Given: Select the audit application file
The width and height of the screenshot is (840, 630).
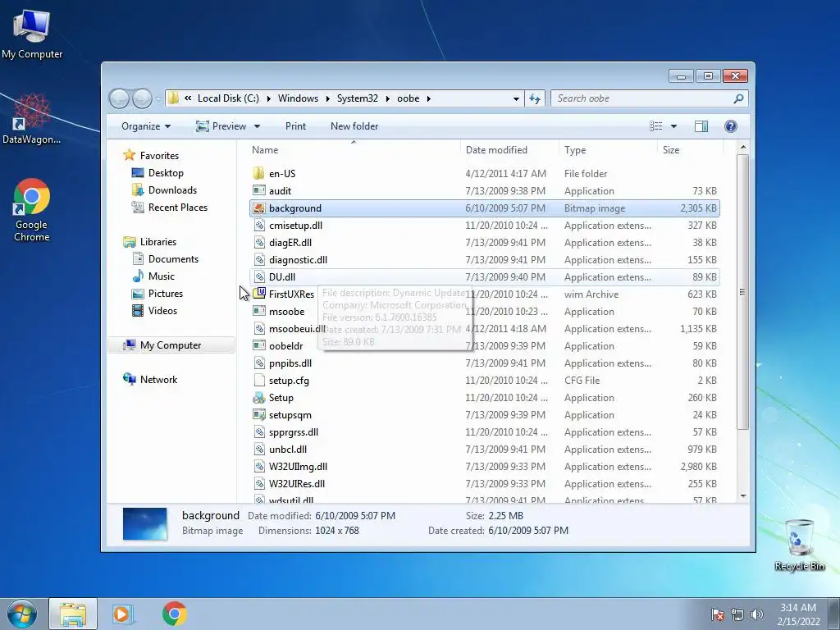Looking at the screenshot, I should pos(485,190).
